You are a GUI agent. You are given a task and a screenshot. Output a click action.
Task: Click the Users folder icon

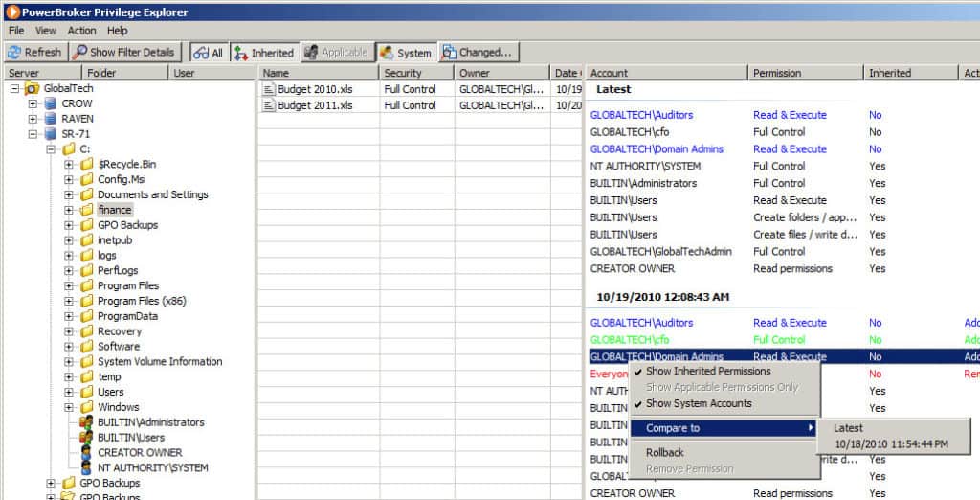(87, 392)
